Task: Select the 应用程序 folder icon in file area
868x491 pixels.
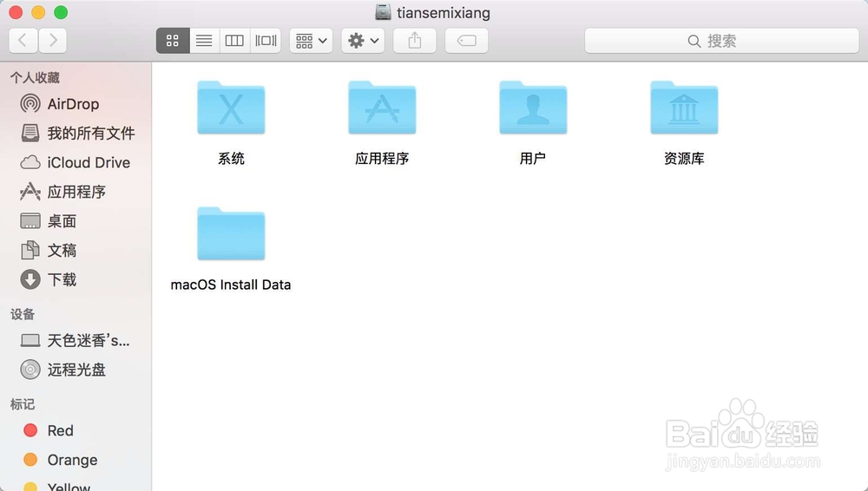Action: (382, 108)
